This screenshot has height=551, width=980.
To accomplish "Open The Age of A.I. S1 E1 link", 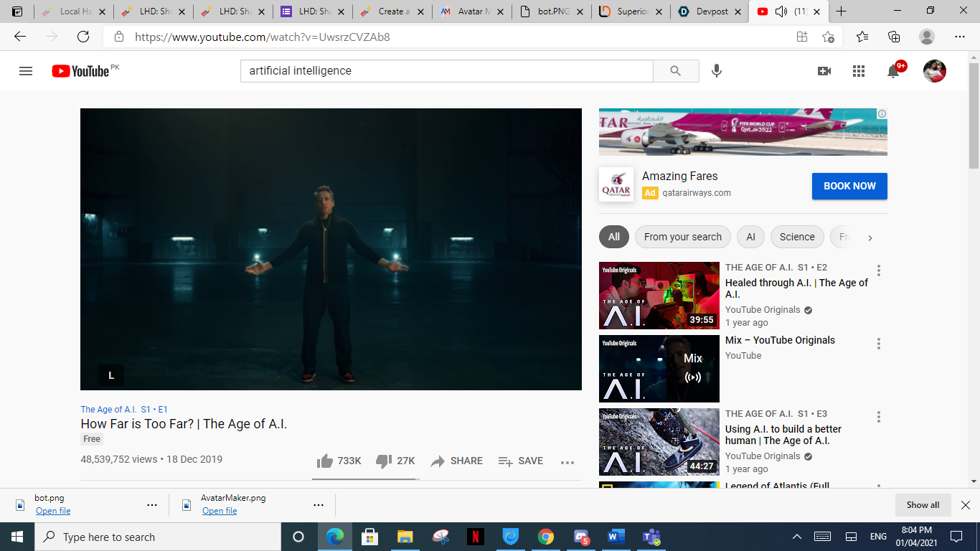I will tap(124, 409).
